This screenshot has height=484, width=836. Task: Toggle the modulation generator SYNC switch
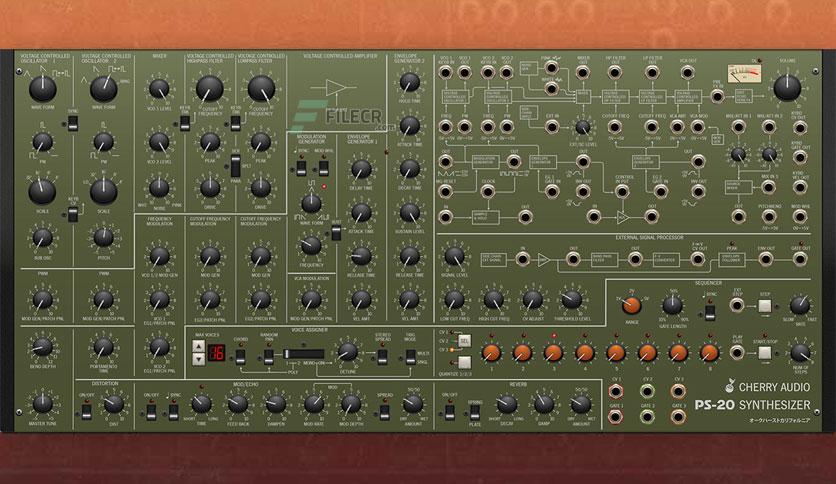coord(301,168)
